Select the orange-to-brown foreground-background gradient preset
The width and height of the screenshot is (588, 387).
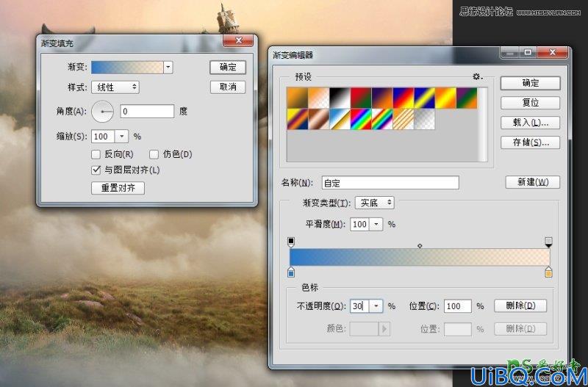pyautogui.click(x=298, y=98)
